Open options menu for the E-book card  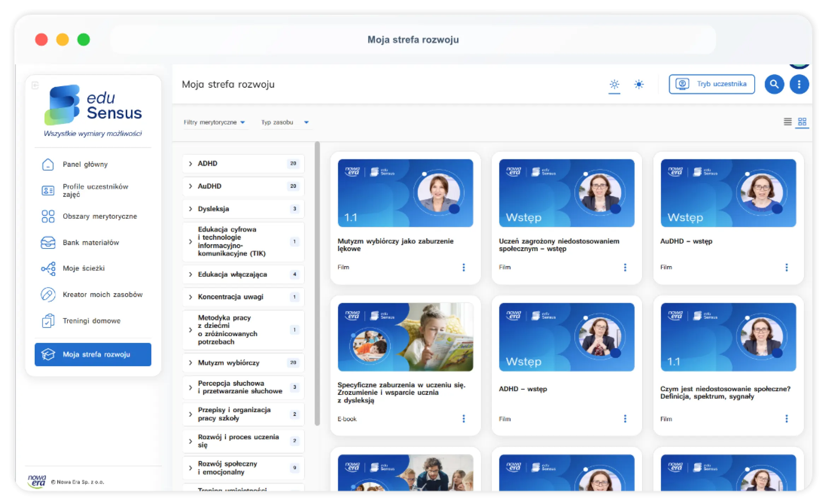464,419
